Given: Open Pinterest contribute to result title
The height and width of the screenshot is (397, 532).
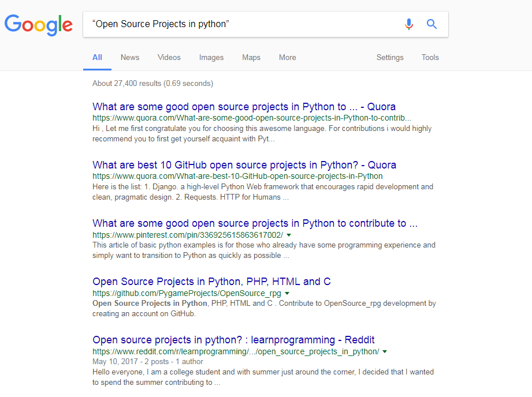Looking at the screenshot, I should (255, 223).
